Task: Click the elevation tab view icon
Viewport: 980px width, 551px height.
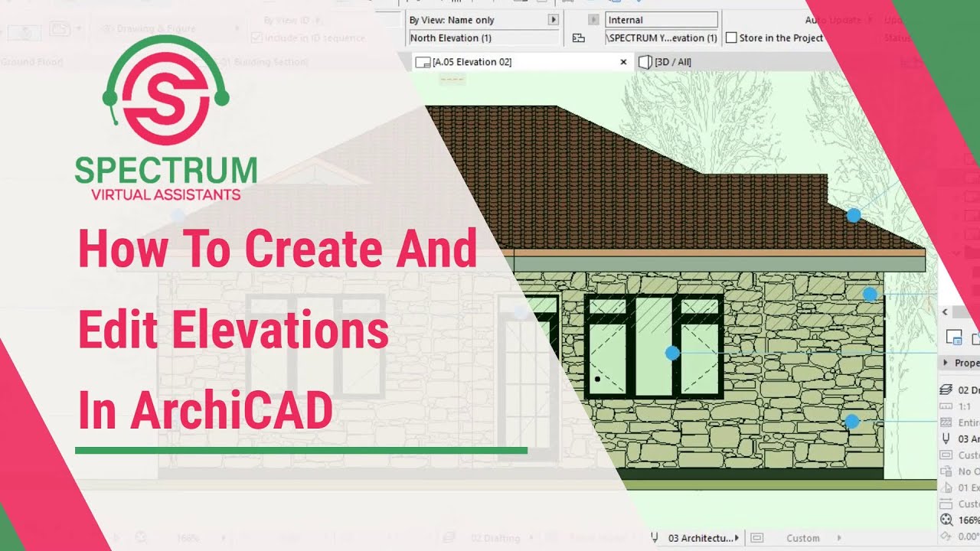Action: point(423,63)
